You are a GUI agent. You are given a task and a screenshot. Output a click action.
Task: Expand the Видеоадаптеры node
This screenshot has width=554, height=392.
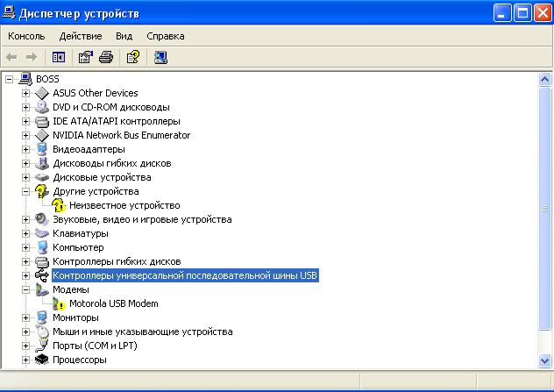click(25, 149)
